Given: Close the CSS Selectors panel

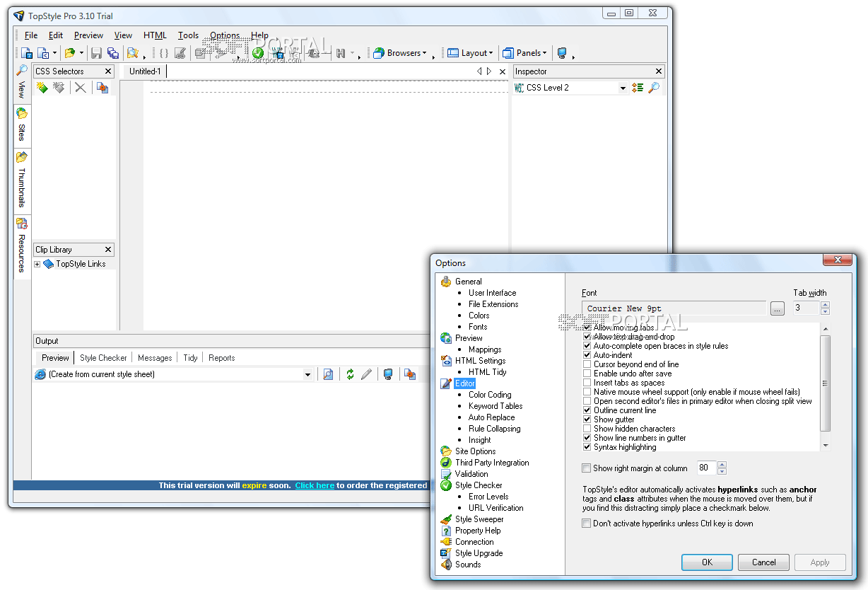Looking at the screenshot, I should (108, 71).
